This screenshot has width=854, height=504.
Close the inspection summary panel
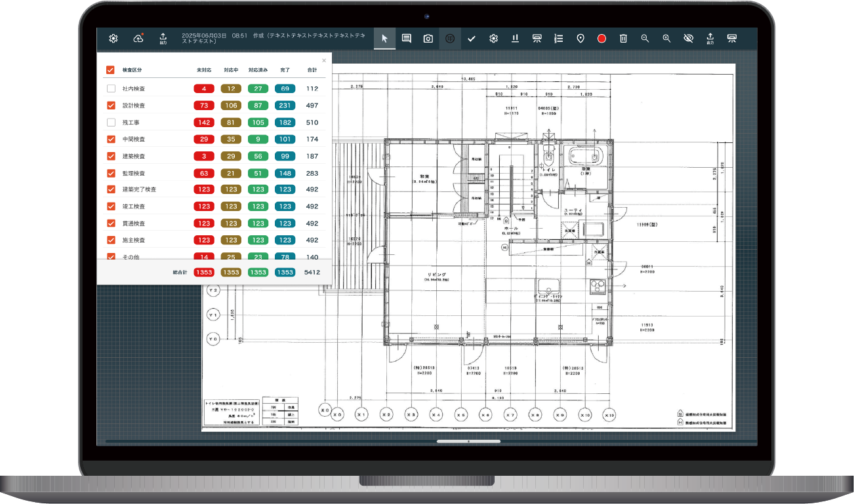tap(324, 60)
